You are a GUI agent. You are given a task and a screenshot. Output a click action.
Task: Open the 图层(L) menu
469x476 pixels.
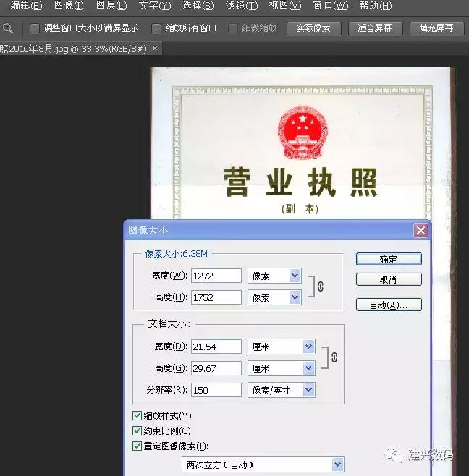[111, 6]
